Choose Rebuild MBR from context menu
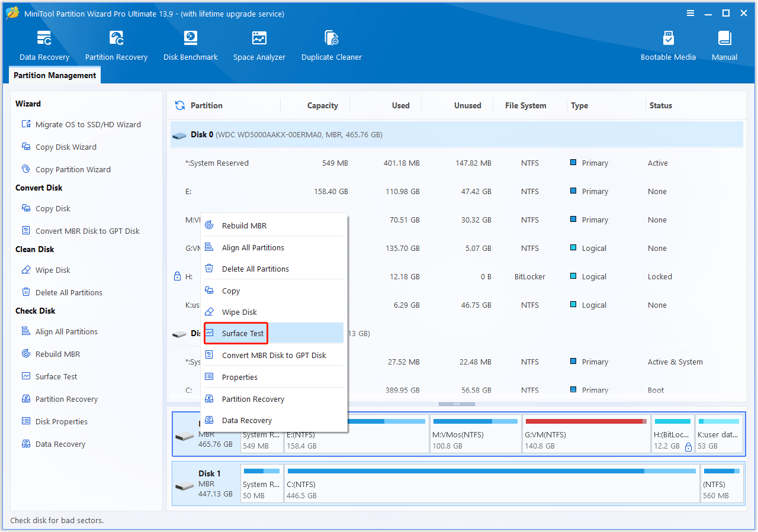Image resolution: width=758 pixels, height=532 pixels. [274, 225]
